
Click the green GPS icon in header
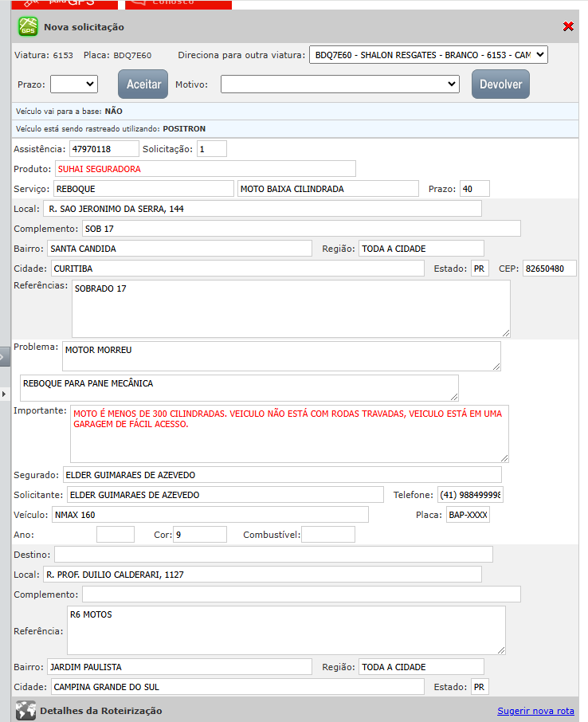(x=28, y=26)
